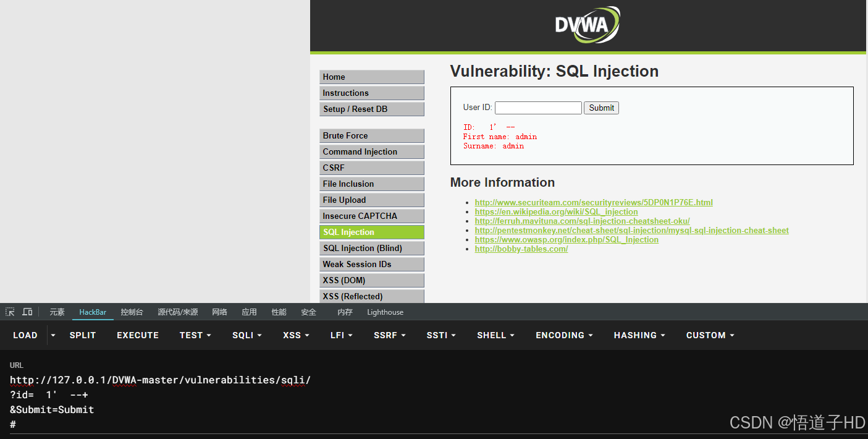Open the bobby-tables.com link

(x=521, y=249)
